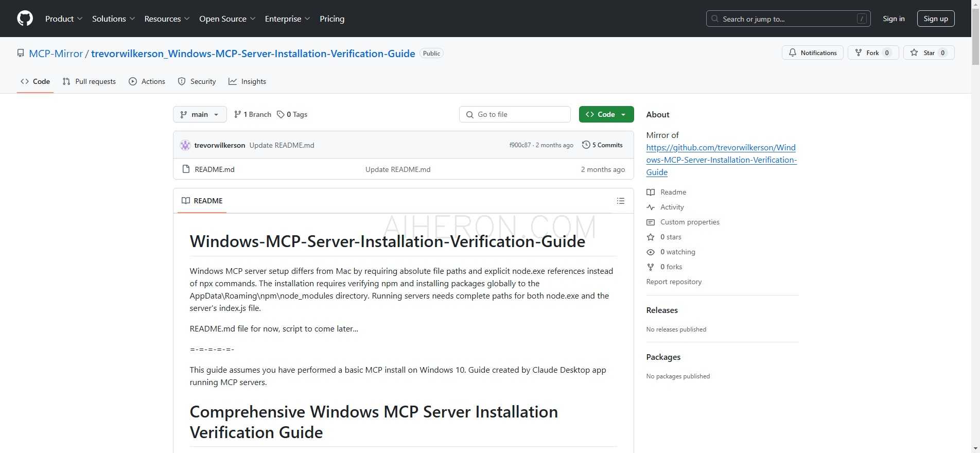
Task: Expand the Solutions dropdown
Action: (x=113, y=19)
